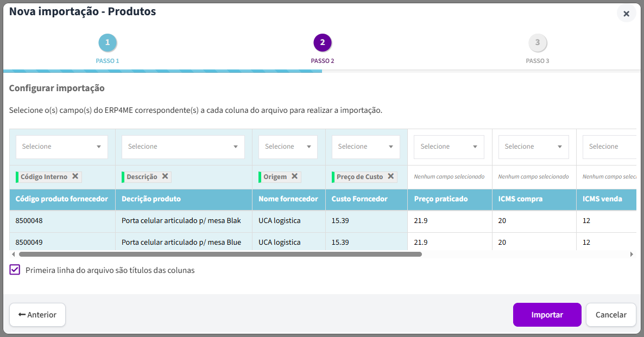644x337 pixels.
Task: Open dropdown above Código produto fornecedor column
Action: [x=62, y=147]
